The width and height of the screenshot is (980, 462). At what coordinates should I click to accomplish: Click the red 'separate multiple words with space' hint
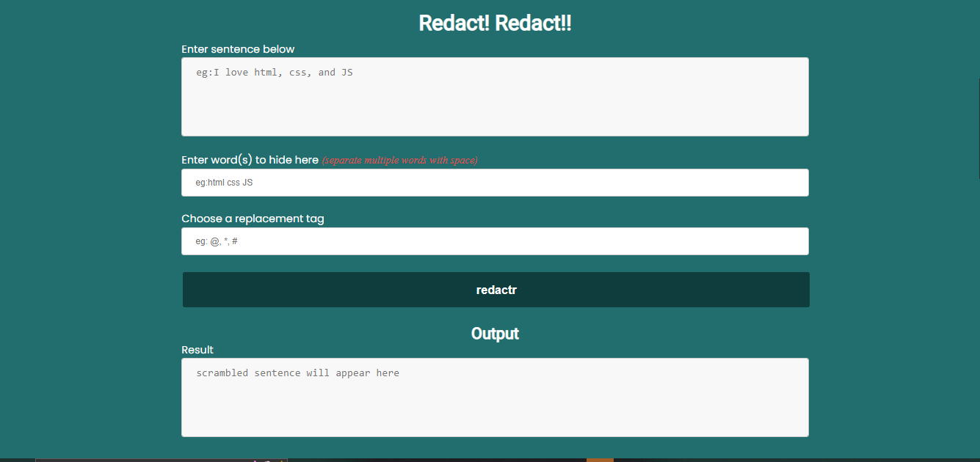click(x=400, y=161)
